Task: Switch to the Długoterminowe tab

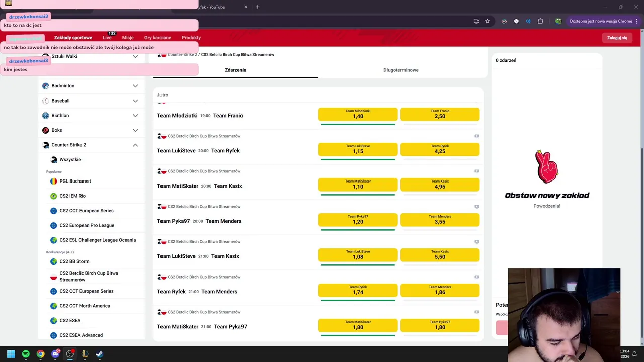Action: tap(400, 70)
